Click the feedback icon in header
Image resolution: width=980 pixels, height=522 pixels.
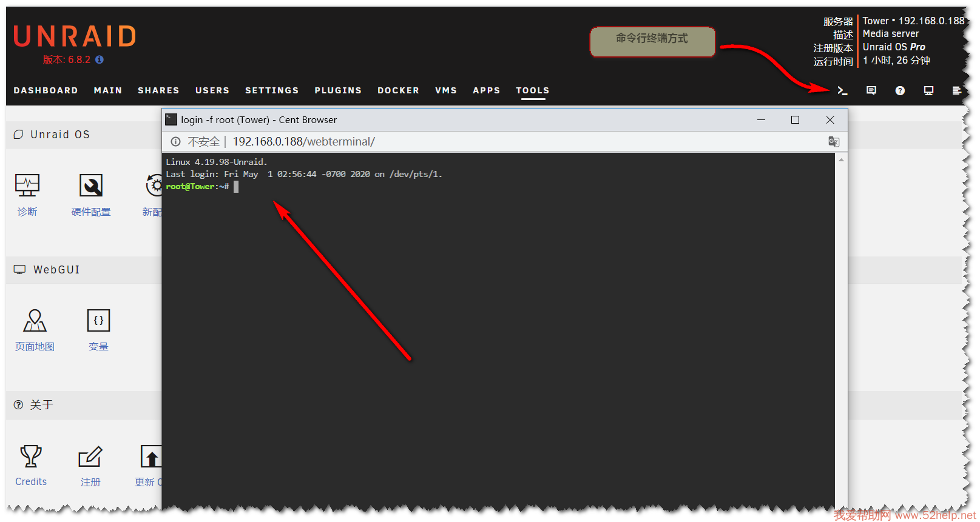tap(871, 90)
